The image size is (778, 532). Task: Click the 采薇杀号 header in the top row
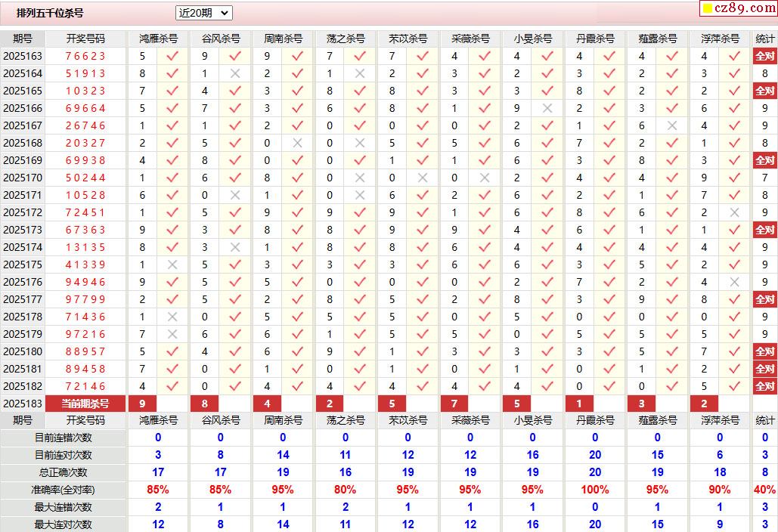click(x=470, y=39)
